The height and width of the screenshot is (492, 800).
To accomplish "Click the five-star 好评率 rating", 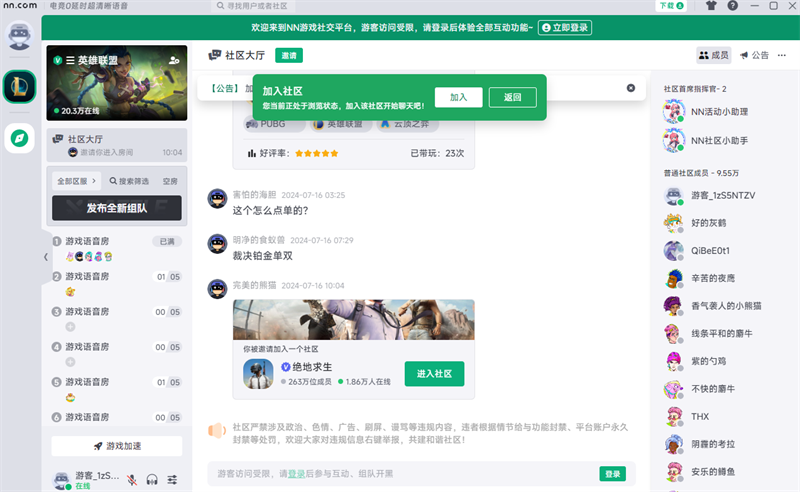I will [x=316, y=153].
